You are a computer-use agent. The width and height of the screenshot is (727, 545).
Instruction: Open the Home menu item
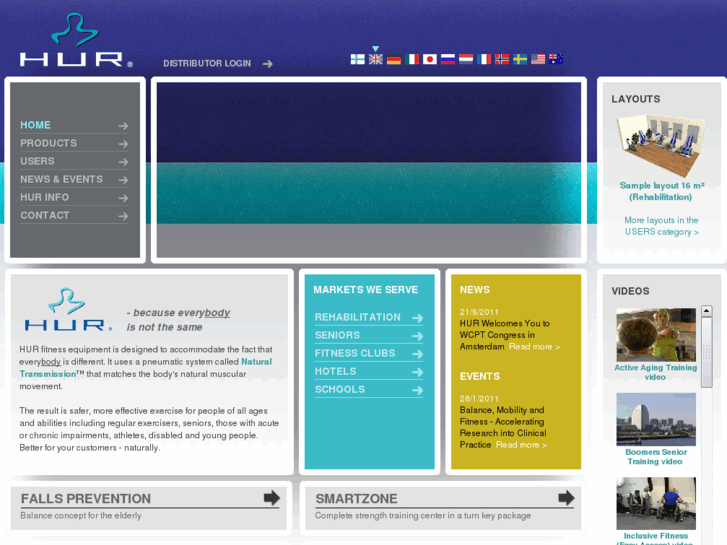pos(35,125)
